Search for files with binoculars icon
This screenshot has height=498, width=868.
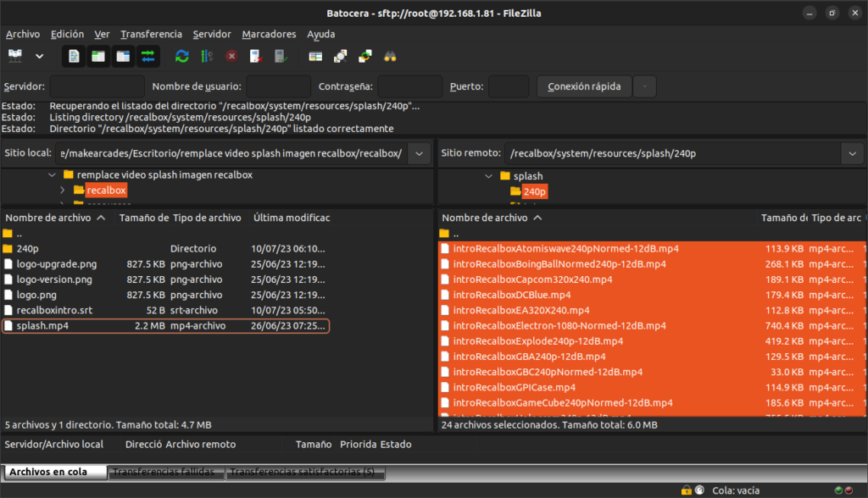click(390, 56)
